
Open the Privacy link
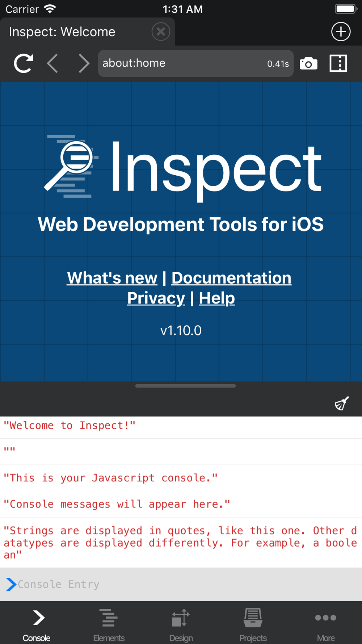[156, 298]
